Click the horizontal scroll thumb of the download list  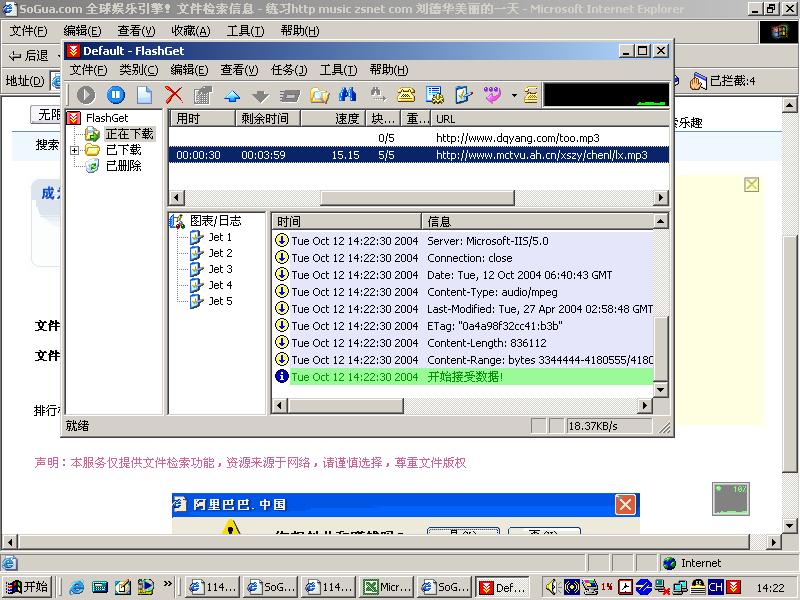click(x=417, y=197)
